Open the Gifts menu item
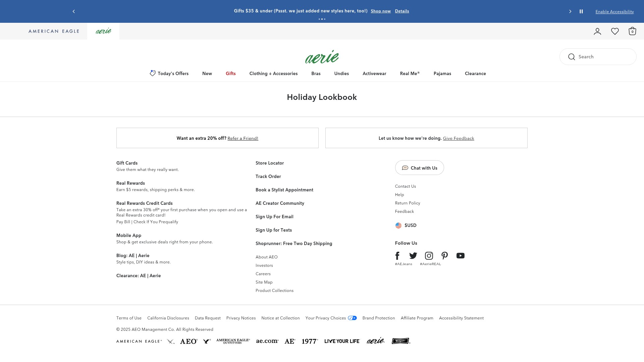 point(231,73)
